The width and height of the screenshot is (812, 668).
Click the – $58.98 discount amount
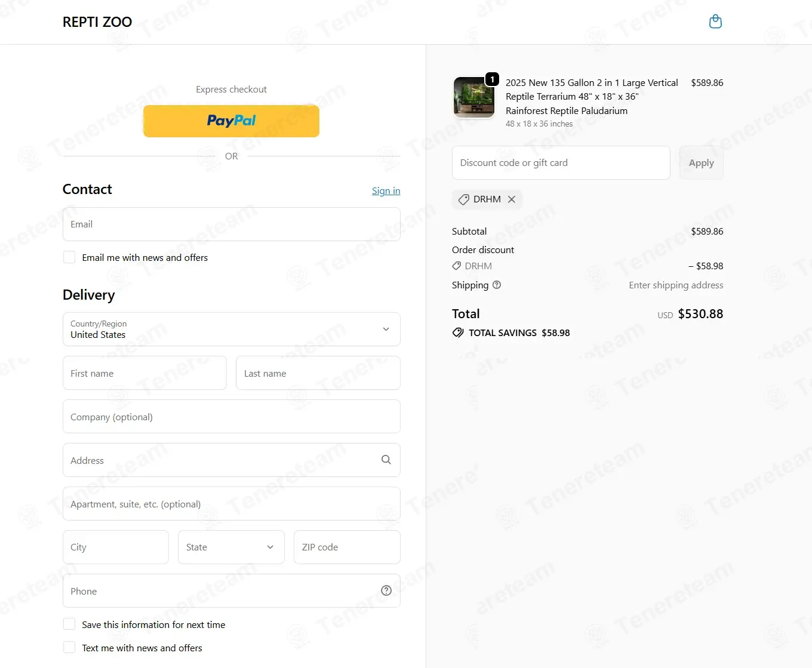tap(706, 266)
